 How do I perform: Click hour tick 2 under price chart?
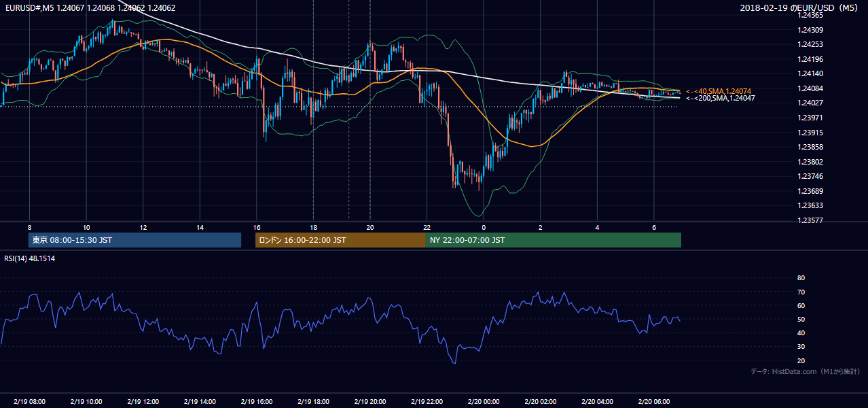pos(540,227)
